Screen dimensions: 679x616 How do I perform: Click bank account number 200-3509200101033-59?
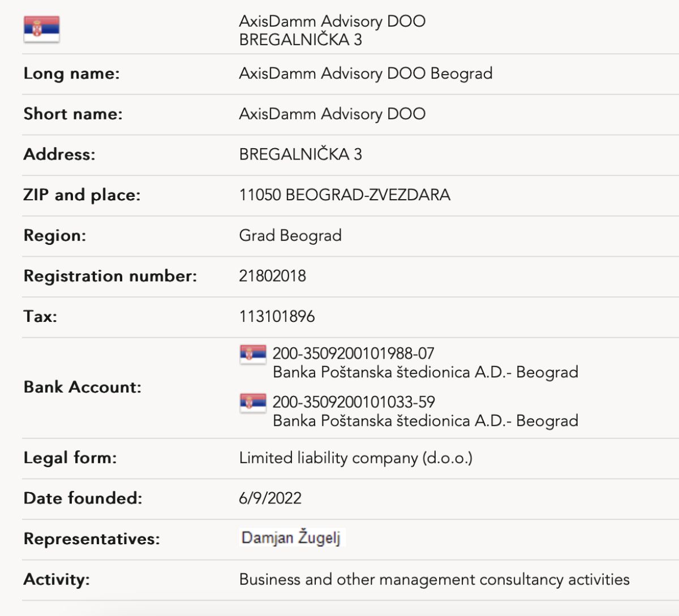[x=353, y=402]
